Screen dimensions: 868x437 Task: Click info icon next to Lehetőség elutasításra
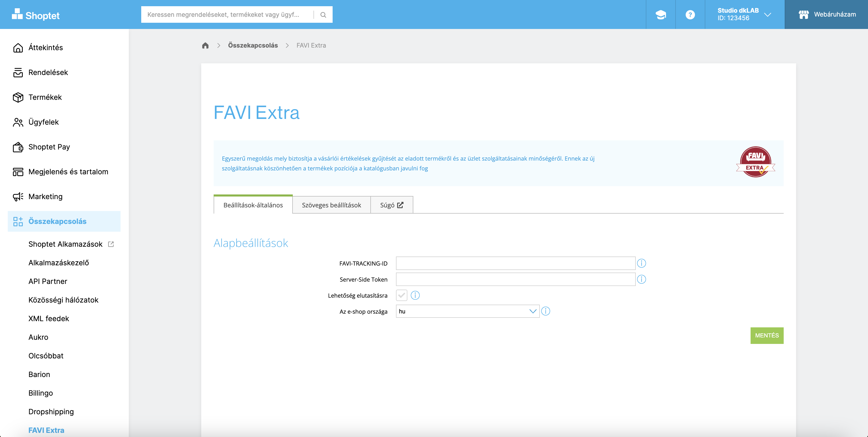coord(415,296)
